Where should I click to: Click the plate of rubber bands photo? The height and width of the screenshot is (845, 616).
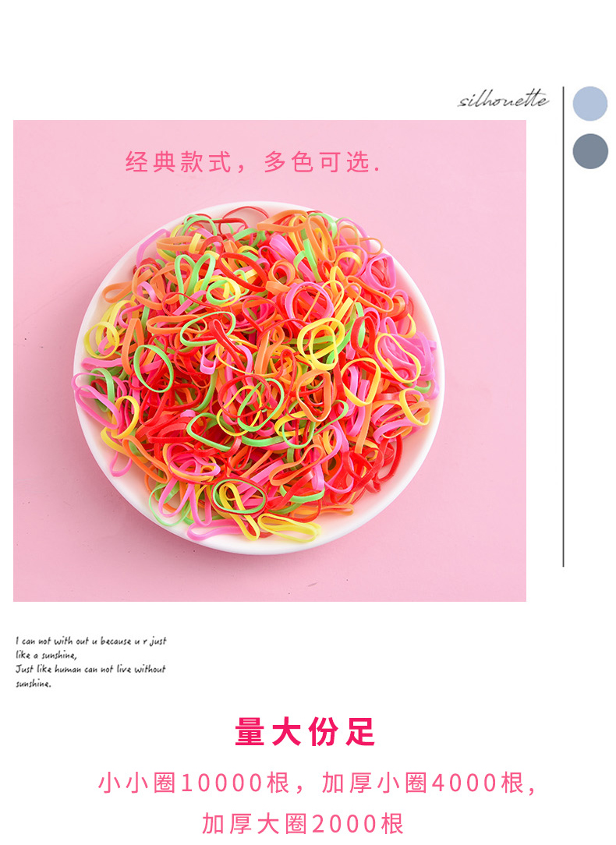coord(270,360)
